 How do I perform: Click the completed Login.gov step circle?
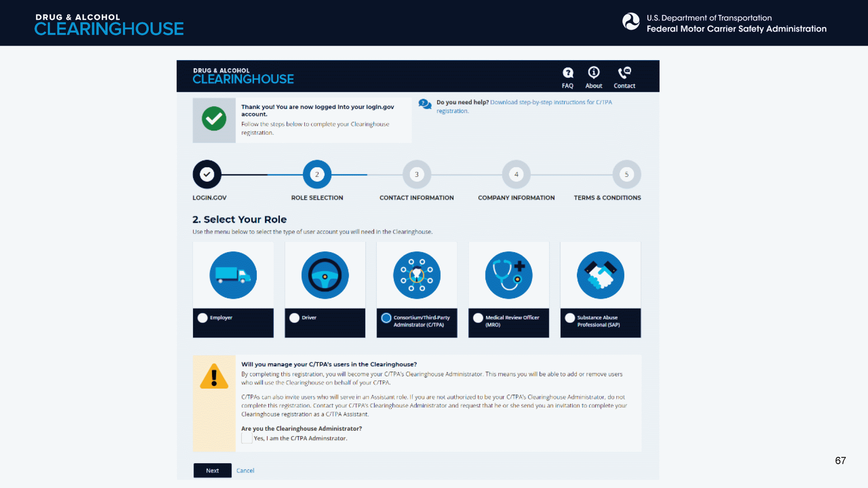coord(207,174)
